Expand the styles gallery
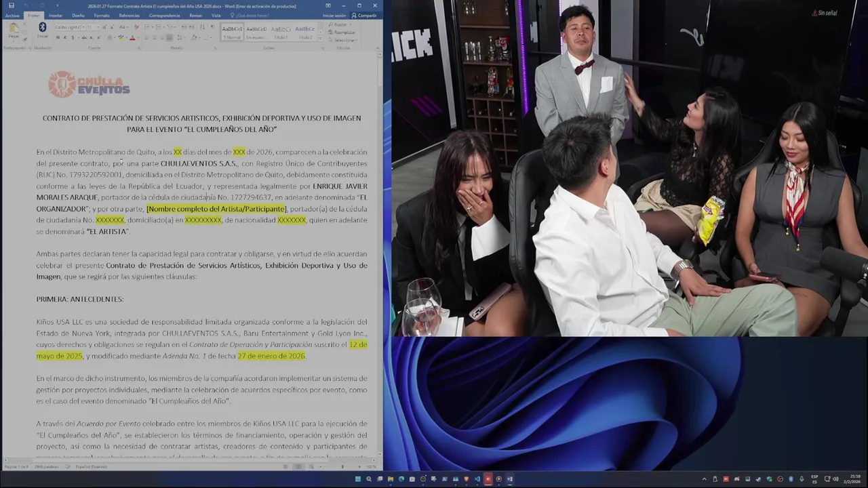This screenshot has height=488, width=868. point(320,39)
